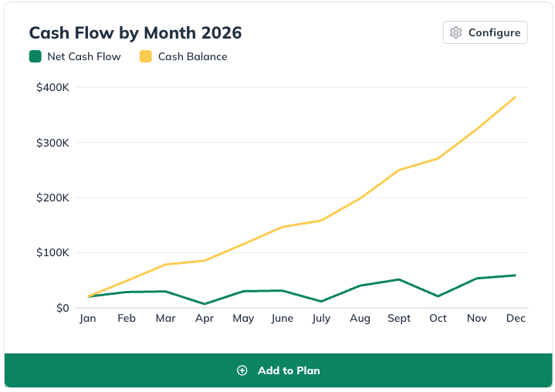
Task: Click the 'Cash Flow by Month 2026' title
Action: tap(135, 33)
